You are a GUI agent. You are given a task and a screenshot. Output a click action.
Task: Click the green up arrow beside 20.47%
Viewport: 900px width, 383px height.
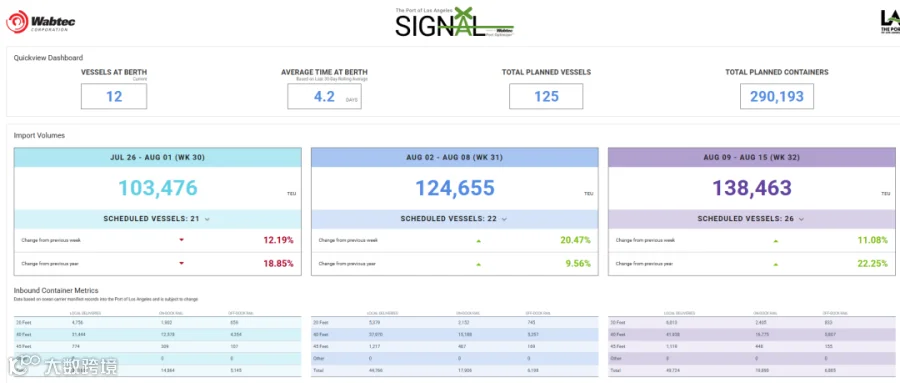(x=478, y=241)
